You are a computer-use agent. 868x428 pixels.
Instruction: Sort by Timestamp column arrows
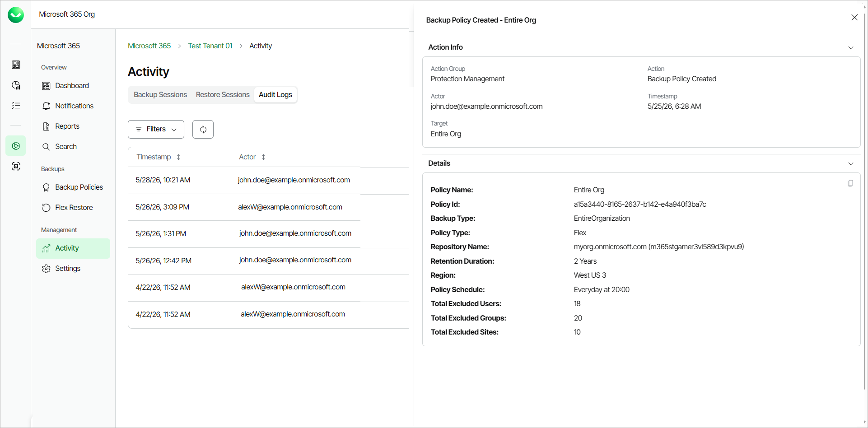(179, 157)
